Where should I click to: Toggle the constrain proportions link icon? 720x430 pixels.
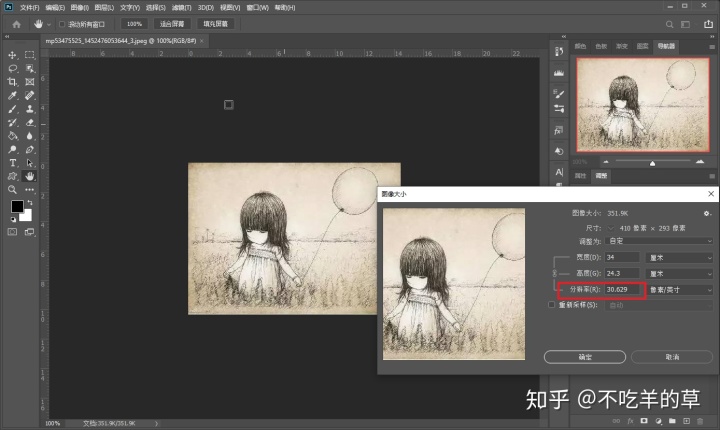pos(555,273)
